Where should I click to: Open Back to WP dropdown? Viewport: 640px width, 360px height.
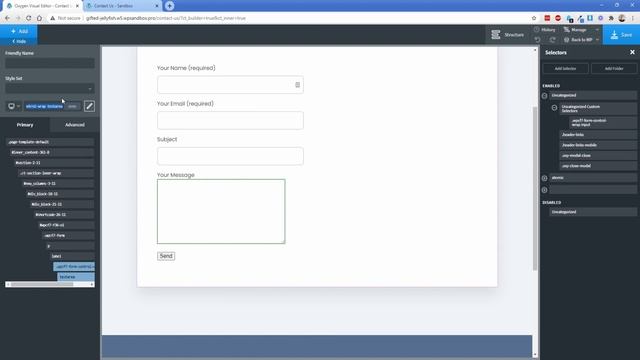point(581,40)
